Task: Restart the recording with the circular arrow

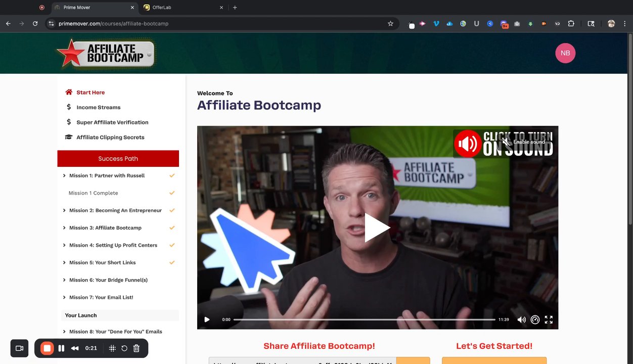Action: 124,348
